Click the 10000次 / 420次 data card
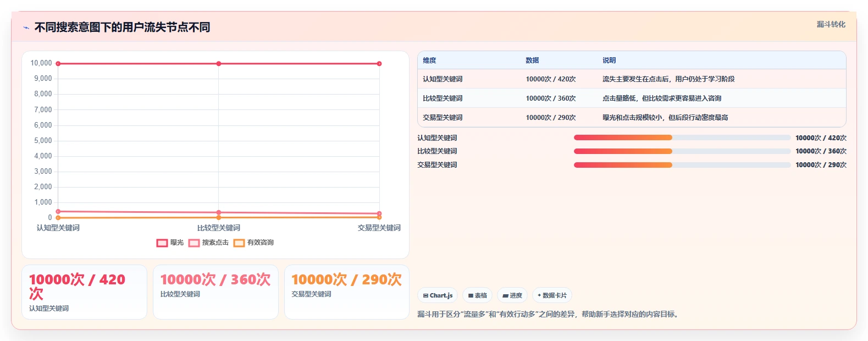This screenshot has height=341, width=868. [84, 292]
